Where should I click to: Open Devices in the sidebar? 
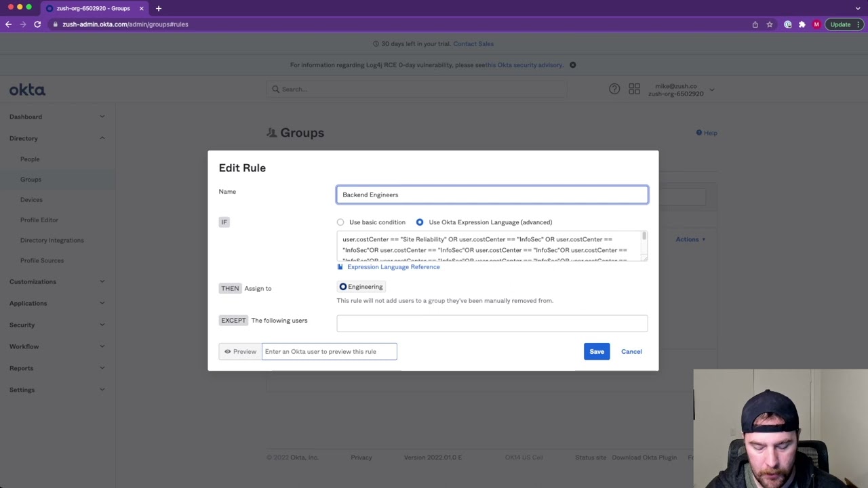click(31, 200)
